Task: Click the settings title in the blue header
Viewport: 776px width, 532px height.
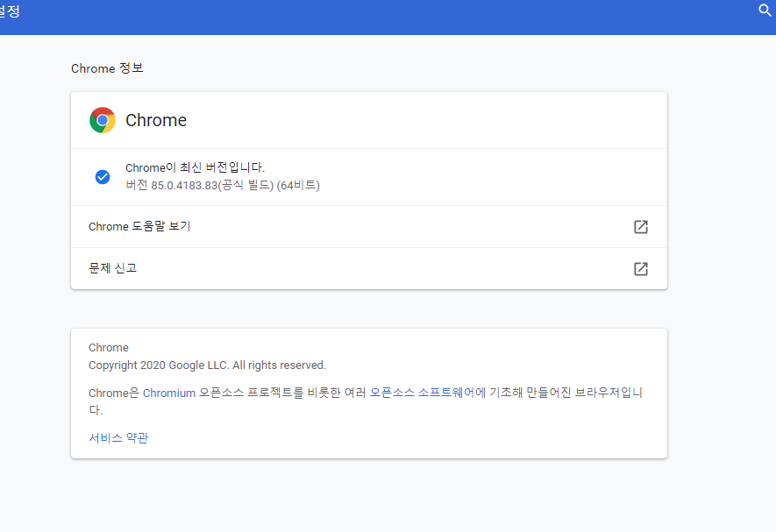Action: 10,11
